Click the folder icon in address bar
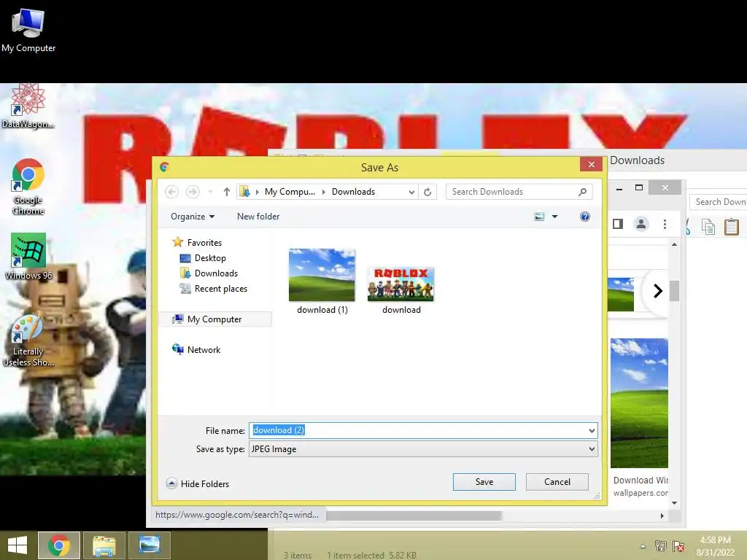This screenshot has height=560, width=747. (244, 192)
